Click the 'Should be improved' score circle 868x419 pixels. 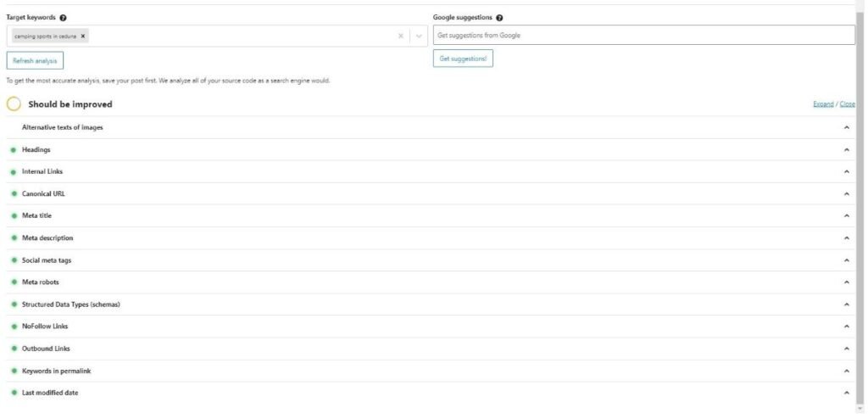click(x=14, y=104)
